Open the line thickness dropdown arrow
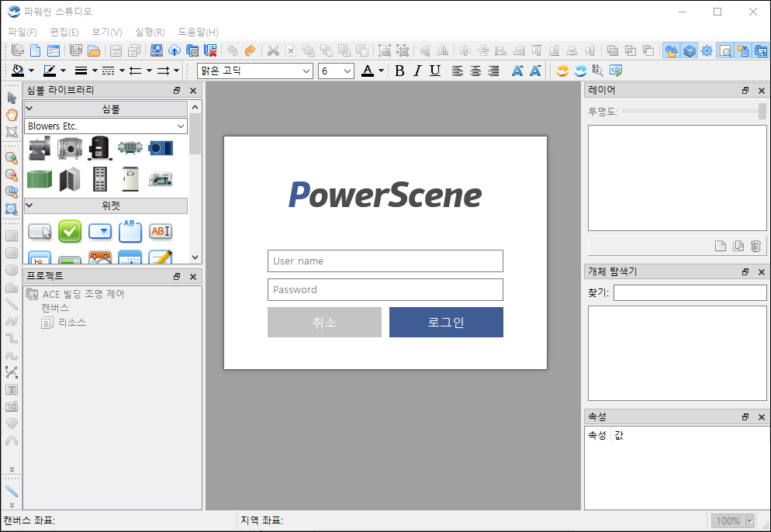 [95, 71]
